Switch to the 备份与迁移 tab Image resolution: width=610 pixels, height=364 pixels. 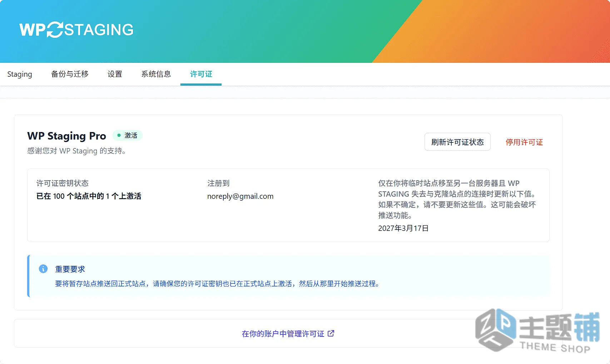70,74
